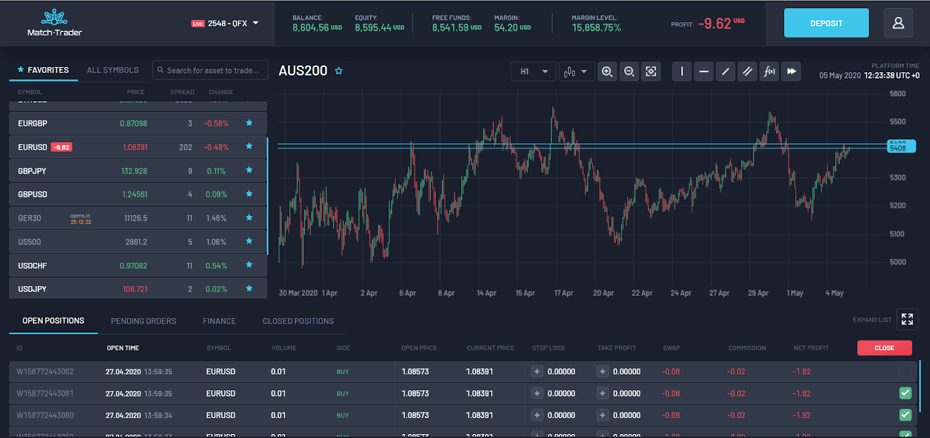
Task: Switch to the All Symbols tab
Action: [112, 70]
